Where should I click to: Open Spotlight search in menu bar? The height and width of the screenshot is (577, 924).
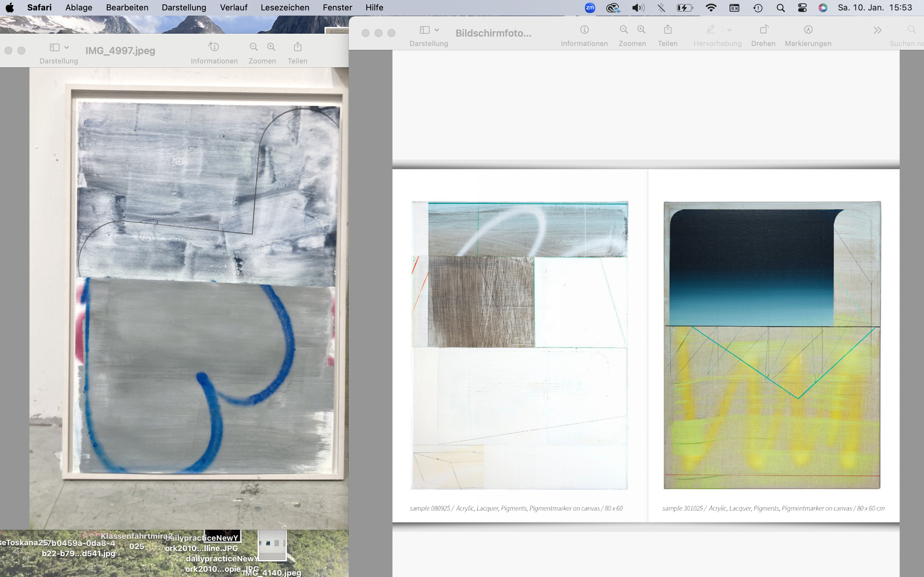pyautogui.click(x=781, y=8)
